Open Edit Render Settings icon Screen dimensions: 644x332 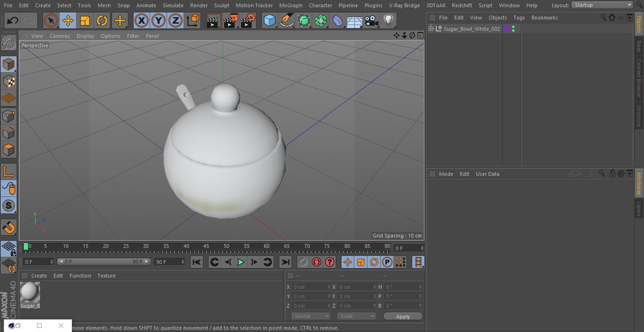(x=248, y=21)
